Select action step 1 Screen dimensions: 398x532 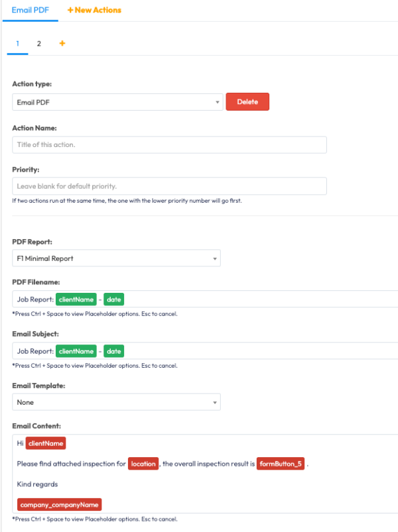click(x=18, y=44)
